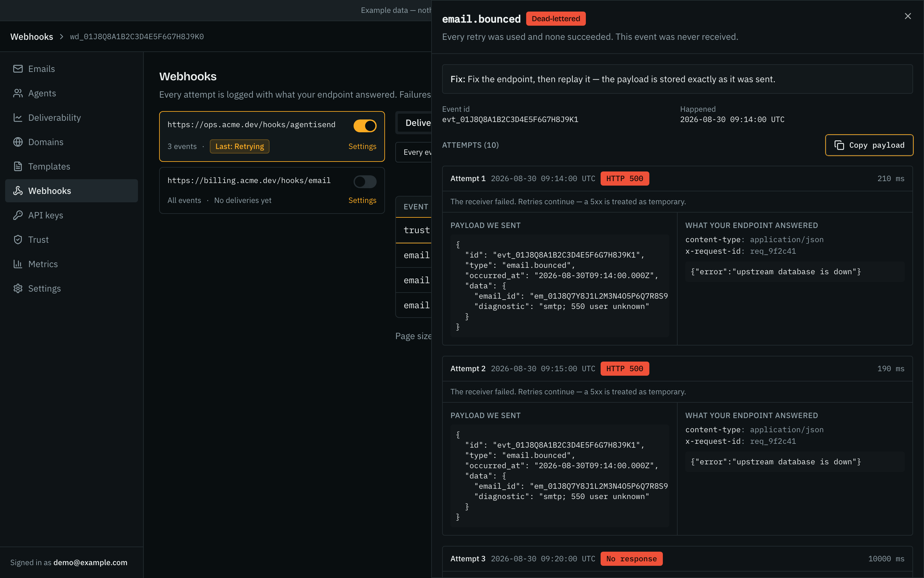Click the Emails envelope icon

[x=18, y=69]
